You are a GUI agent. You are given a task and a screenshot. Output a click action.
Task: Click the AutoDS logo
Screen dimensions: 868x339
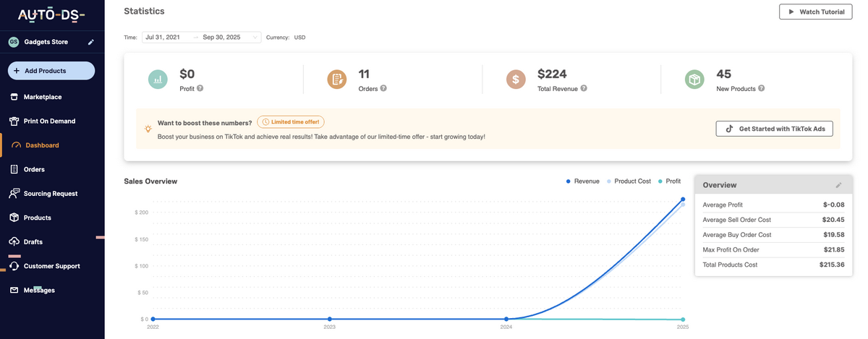click(51, 14)
